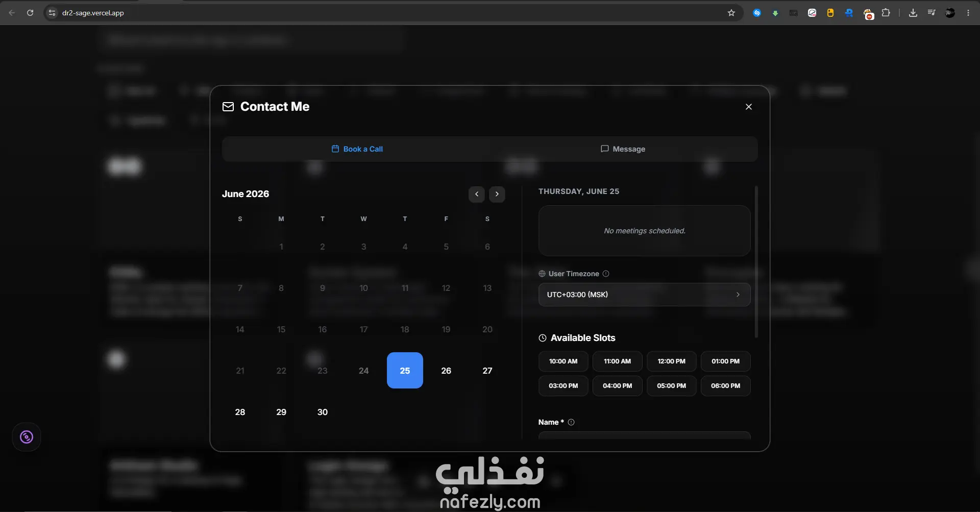Screen dimensions: 980x512
Task: Open the browser profile avatar
Action: pyautogui.click(x=950, y=13)
